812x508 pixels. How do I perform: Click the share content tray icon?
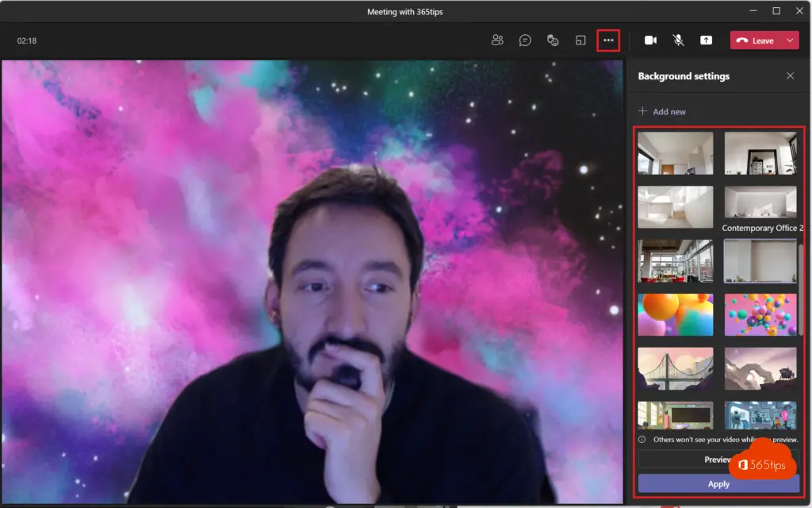706,40
